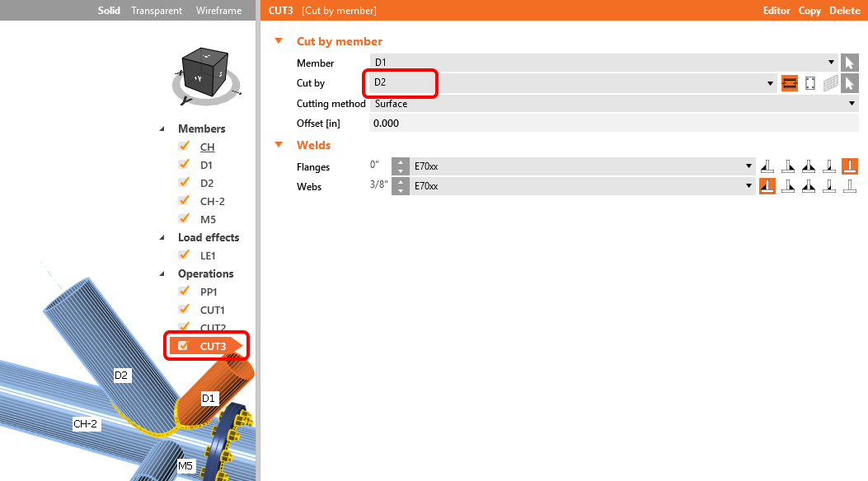Open the Member dropdown showing D1
The image size is (868, 481).
point(604,63)
